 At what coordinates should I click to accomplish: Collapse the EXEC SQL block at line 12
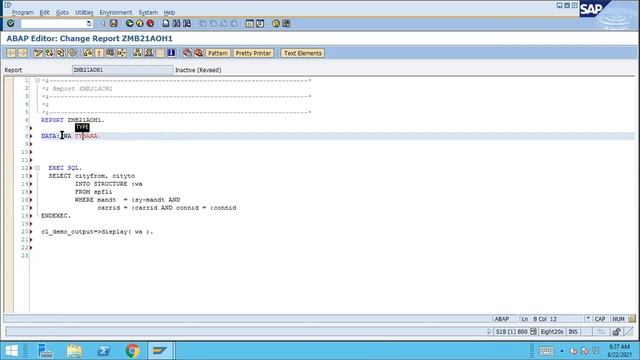pyautogui.click(x=37, y=168)
